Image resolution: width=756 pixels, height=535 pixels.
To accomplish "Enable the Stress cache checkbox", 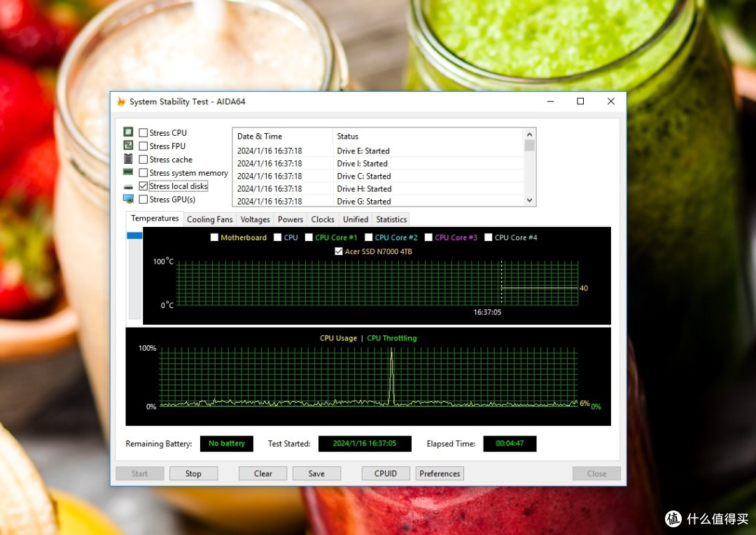I will [x=143, y=159].
